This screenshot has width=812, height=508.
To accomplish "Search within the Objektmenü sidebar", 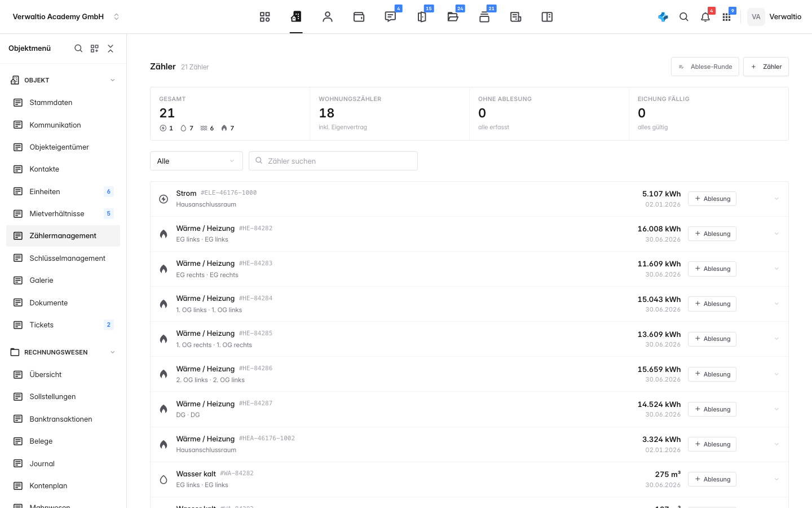I will click(78, 49).
